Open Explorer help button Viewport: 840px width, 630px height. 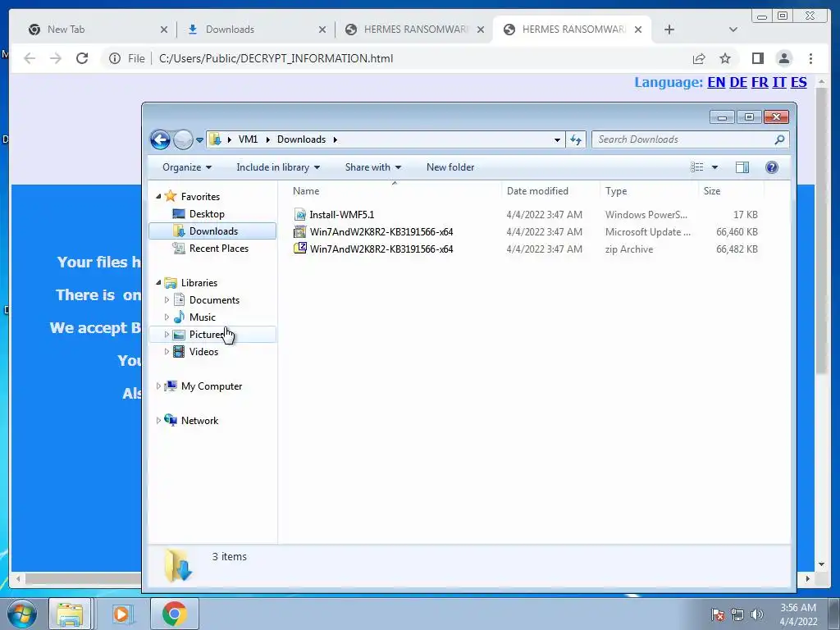771,167
